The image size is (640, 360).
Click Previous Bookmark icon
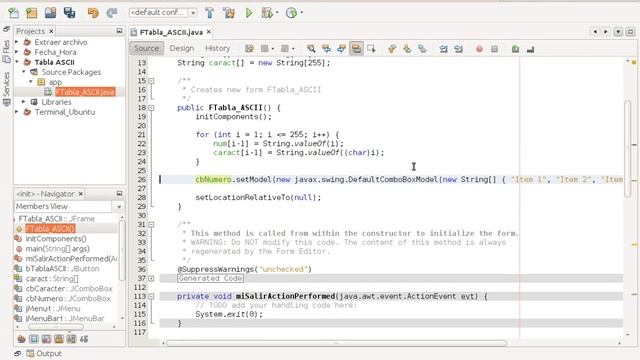click(392, 49)
